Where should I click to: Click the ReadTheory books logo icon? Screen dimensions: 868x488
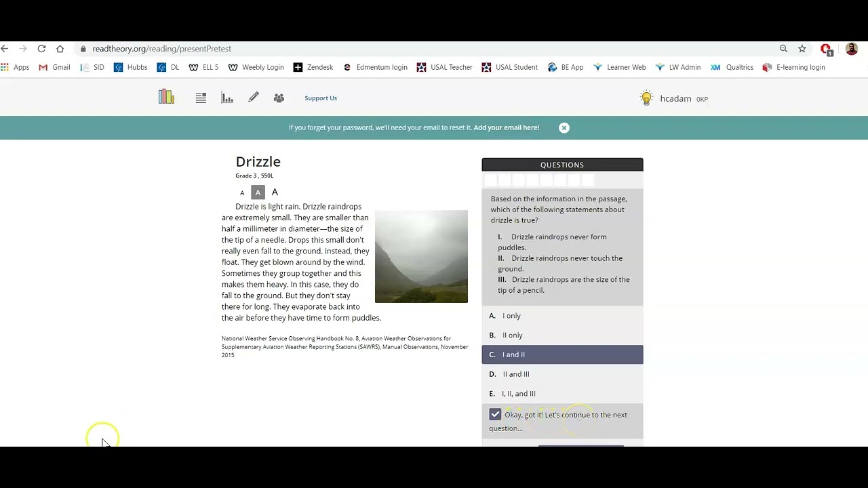(166, 97)
